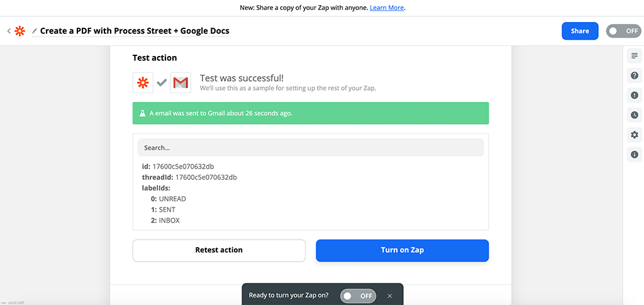The width and height of the screenshot is (644, 305).
Task: Toggle the Zap ON/OFF switch in header
Action: pos(623,31)
